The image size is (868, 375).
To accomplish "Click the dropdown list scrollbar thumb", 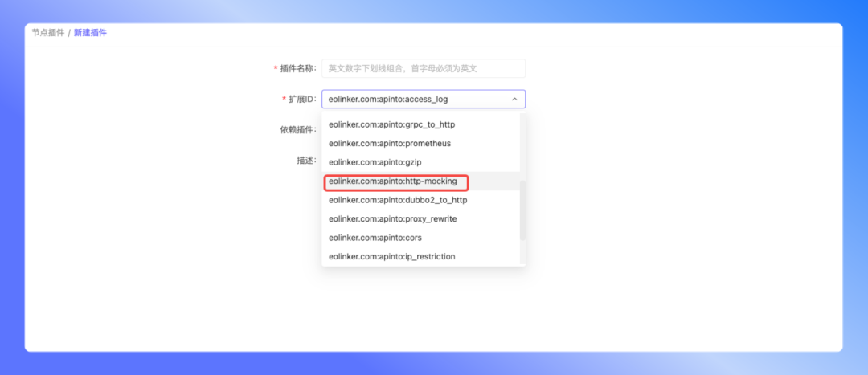I will pyautogui.click(x=522, y=210).
